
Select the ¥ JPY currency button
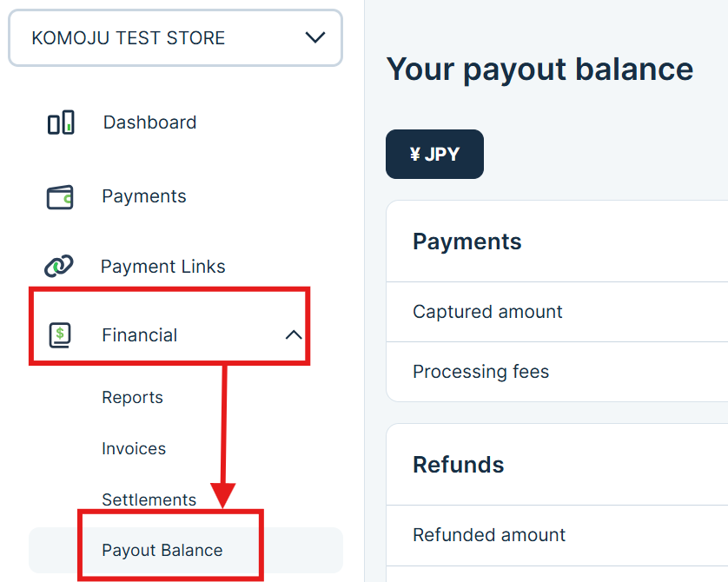[434, 155]
